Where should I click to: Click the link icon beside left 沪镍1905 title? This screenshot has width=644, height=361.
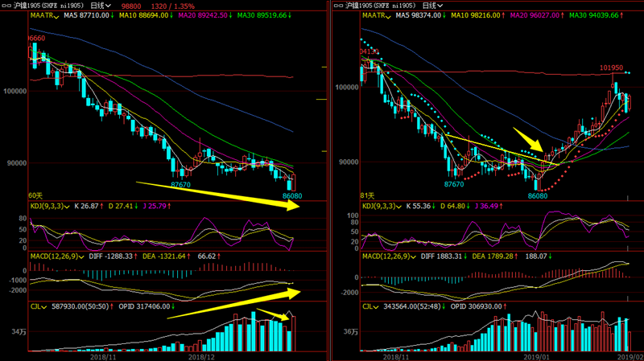6,5
